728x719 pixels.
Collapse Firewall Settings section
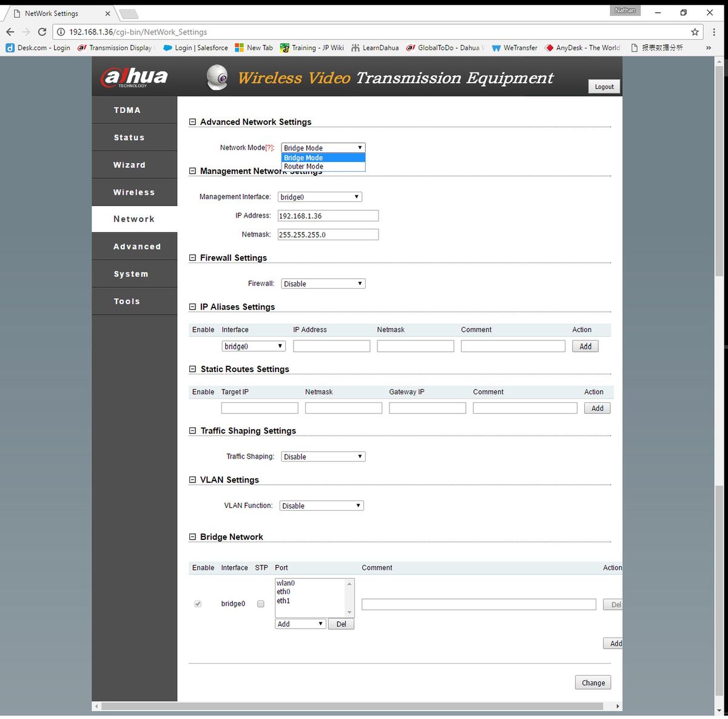click(x=193, y=258)
